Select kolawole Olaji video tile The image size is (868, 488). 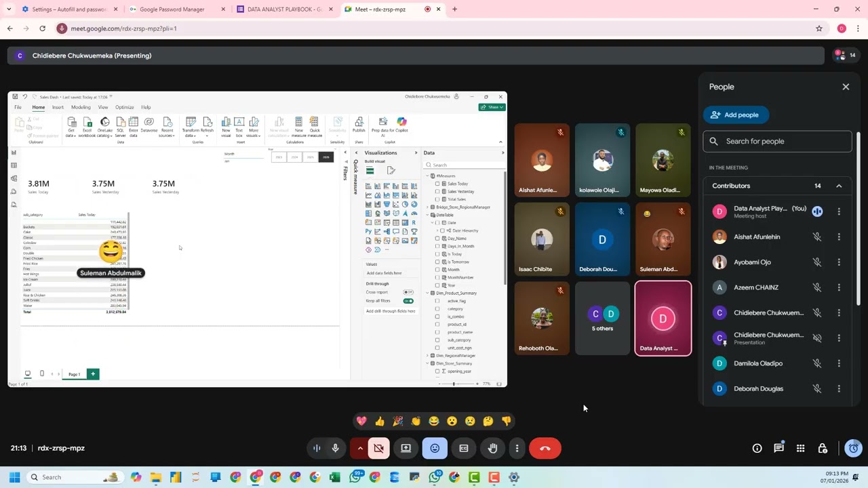point(602,160)
